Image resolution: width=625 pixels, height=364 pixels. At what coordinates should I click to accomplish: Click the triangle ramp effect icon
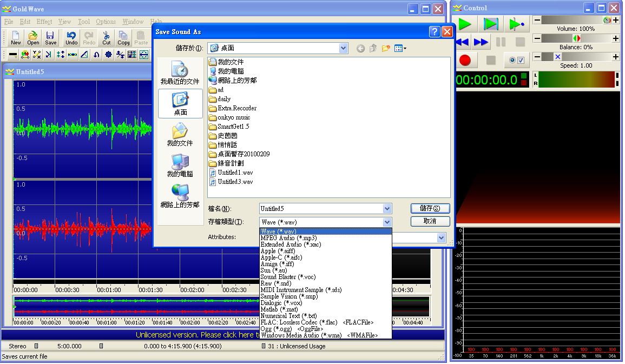tap(84, 55)
